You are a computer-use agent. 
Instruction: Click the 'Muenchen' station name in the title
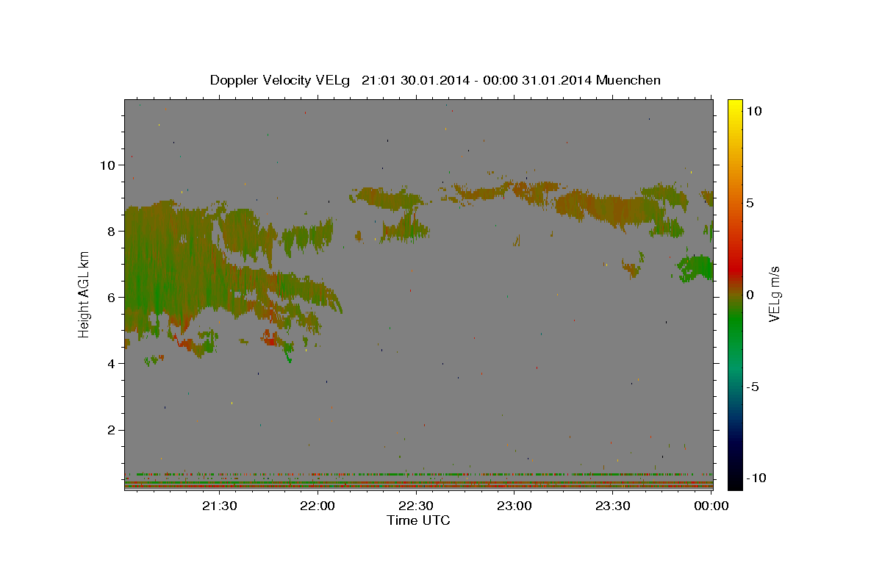click(628, 80)
